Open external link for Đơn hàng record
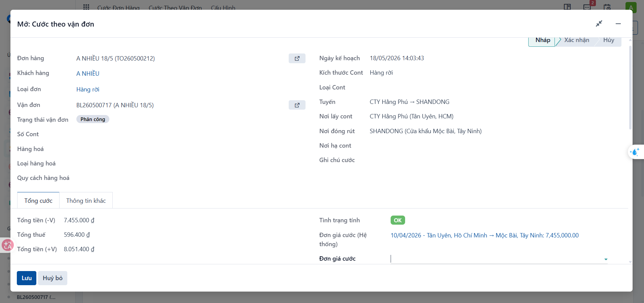 [x=297, y=59]
